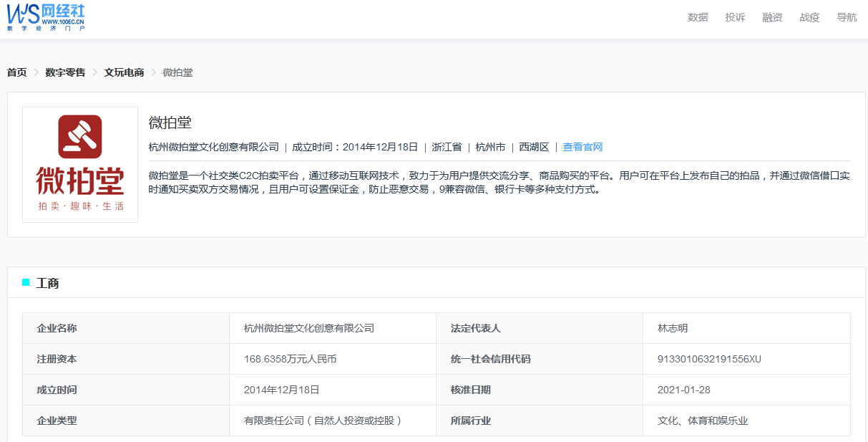
Task: Open the 导航 navigation menu
Action: (847, 17)
